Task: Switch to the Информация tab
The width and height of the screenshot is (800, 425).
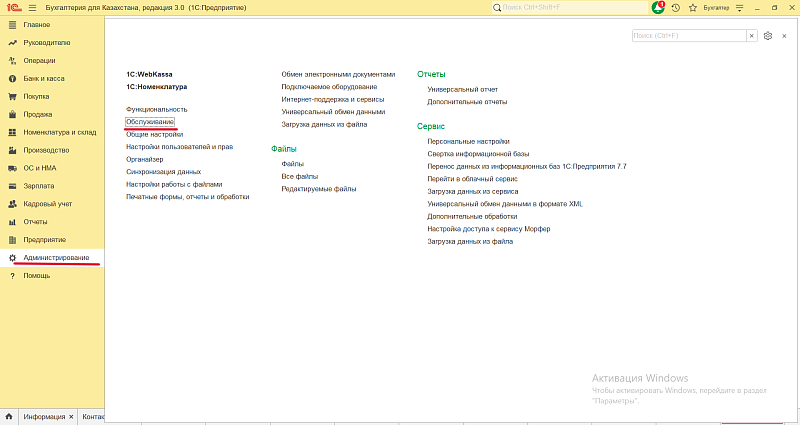Action: coord(44,417)
